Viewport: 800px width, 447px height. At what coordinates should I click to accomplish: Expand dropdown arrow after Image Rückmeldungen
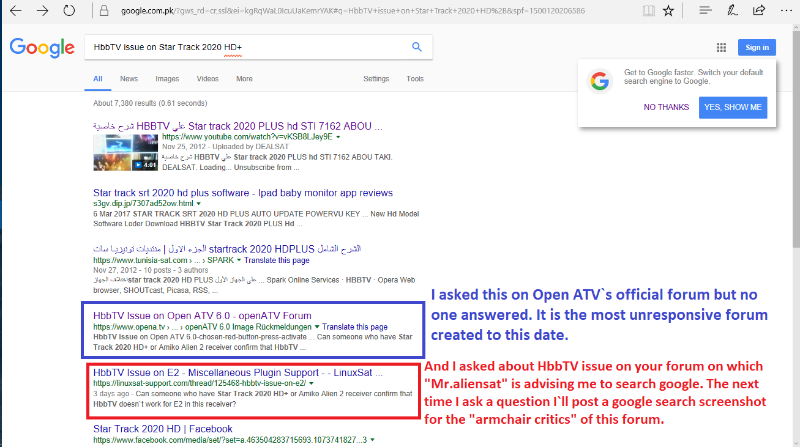pos(317,327)
